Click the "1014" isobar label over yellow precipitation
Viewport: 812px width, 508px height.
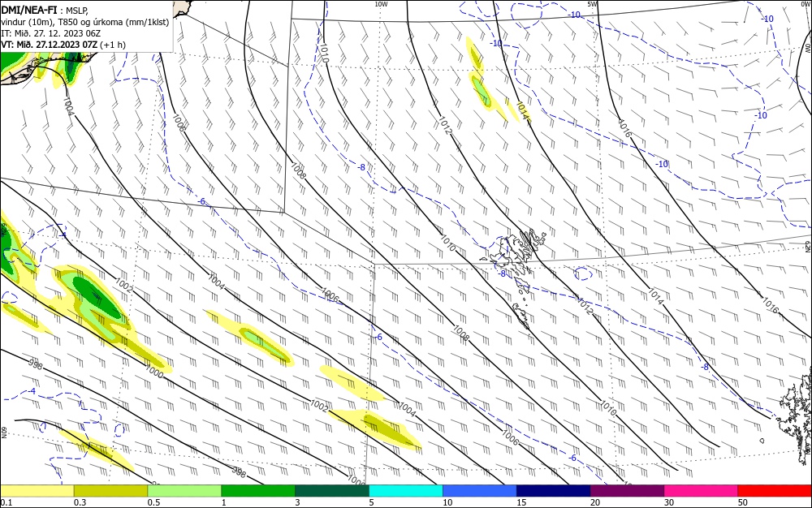522,110
